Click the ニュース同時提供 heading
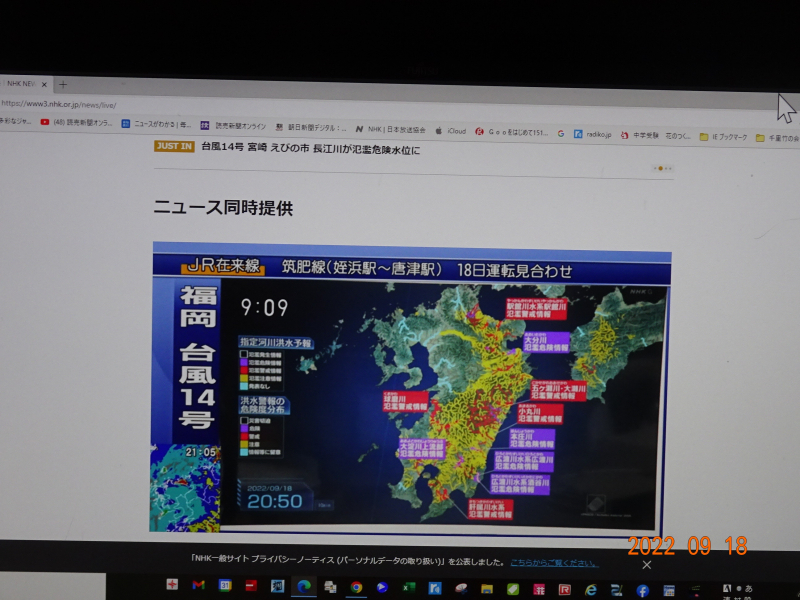Viewport: 800px width, 600px height. [x=223, y=208]
